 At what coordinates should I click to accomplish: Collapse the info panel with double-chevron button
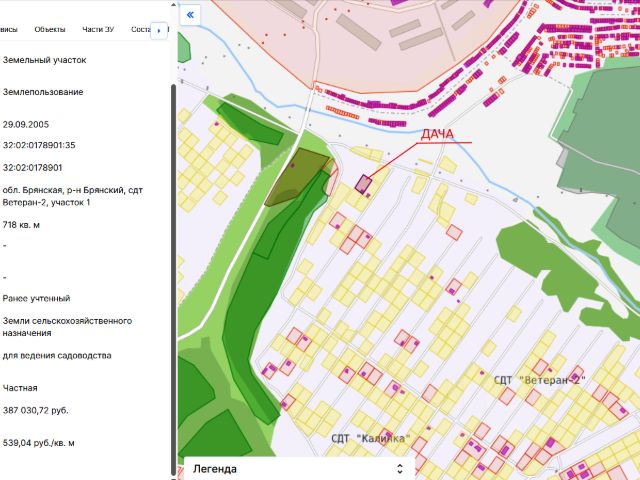tap(190, 15)
